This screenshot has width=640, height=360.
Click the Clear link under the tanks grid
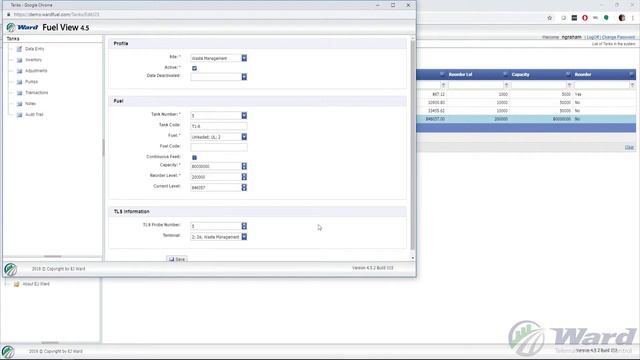629,147
